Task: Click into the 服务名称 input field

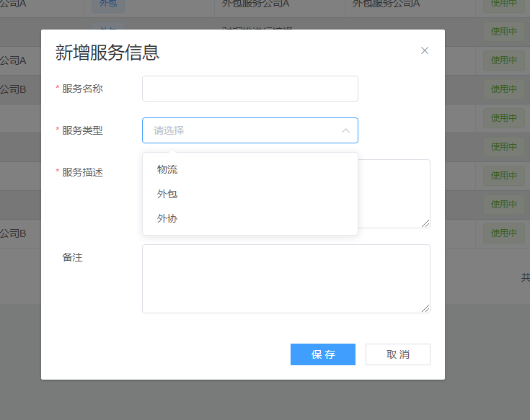Action: [249, 89]
